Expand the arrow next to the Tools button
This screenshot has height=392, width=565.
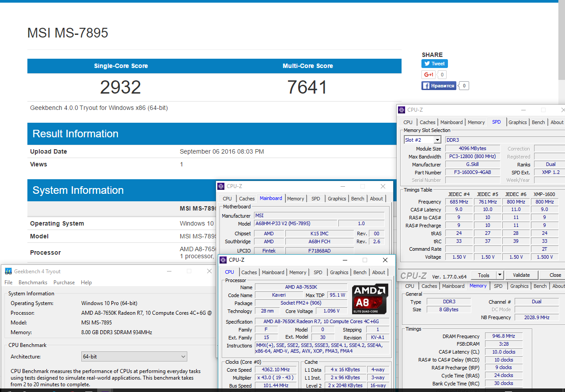pos(500,275)
